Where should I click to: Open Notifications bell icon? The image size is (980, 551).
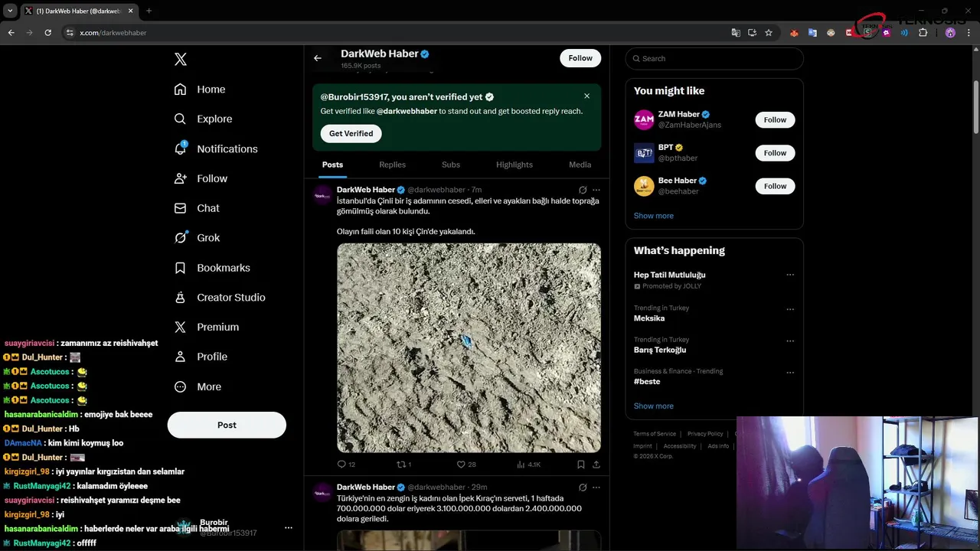[181, 148]
